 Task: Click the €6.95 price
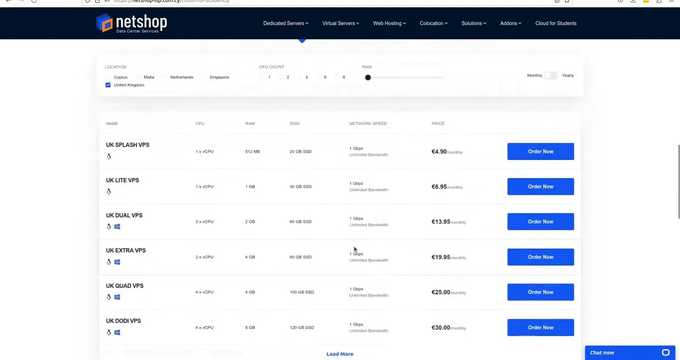click(x=439, y=187)
